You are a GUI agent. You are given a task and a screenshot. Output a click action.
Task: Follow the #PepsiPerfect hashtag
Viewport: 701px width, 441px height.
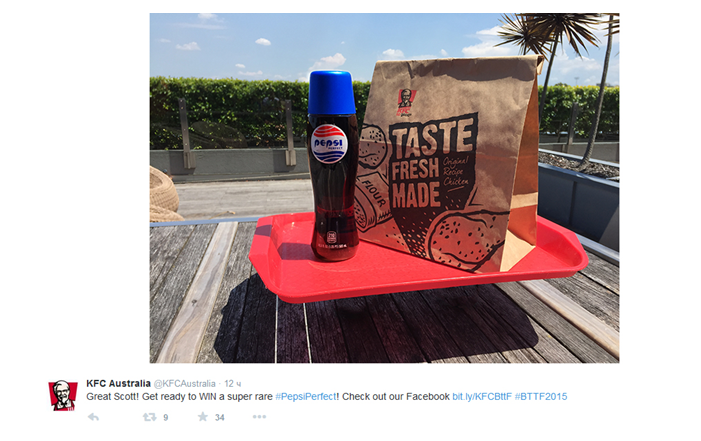coord(306,397)
